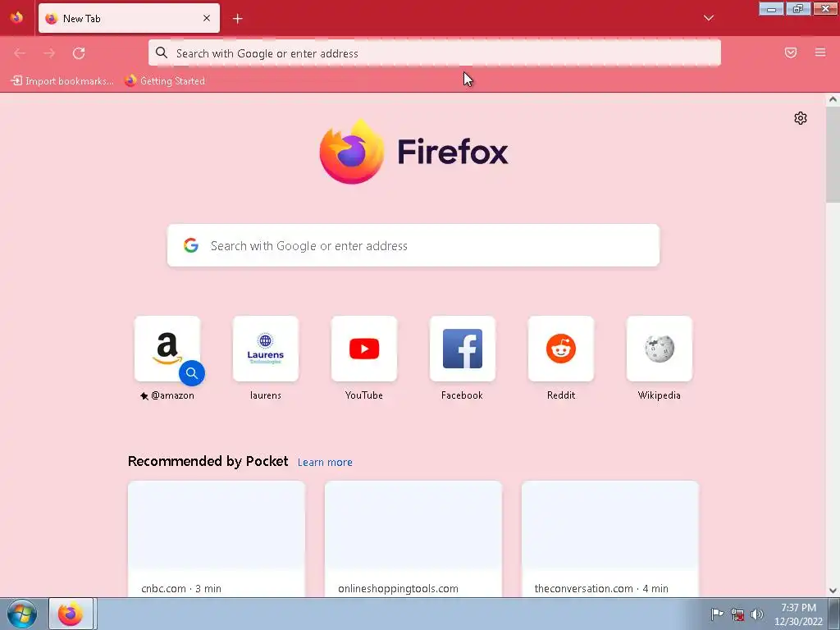Open the Reddit shortcut tile
Viewport: 840px width, 630px height.
click(561, 349)
